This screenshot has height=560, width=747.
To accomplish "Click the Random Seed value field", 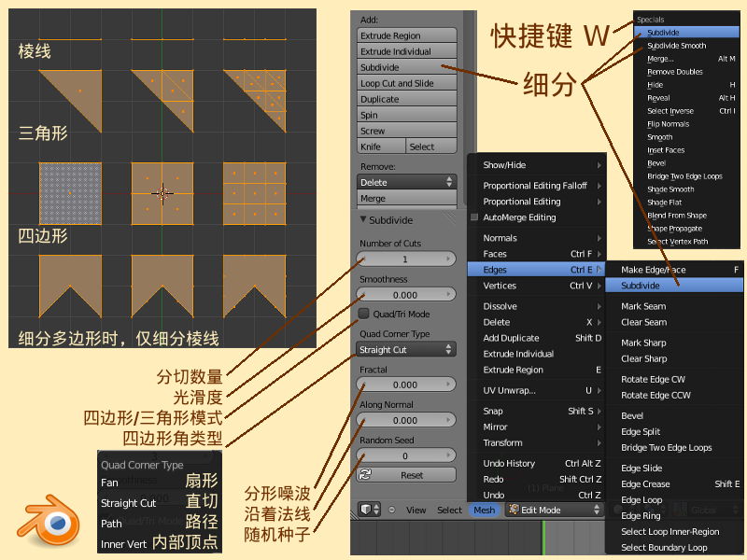I will click(x=406, y=455).
